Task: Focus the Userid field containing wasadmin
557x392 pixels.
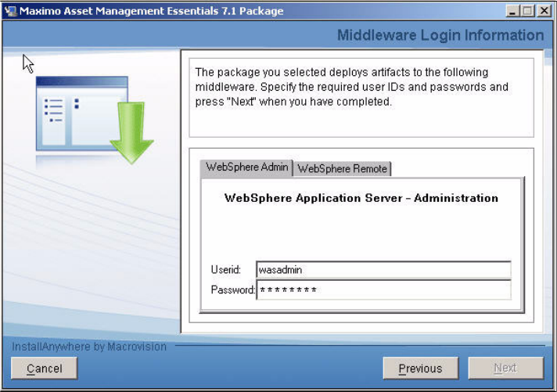Action: [x=383, y=270]
